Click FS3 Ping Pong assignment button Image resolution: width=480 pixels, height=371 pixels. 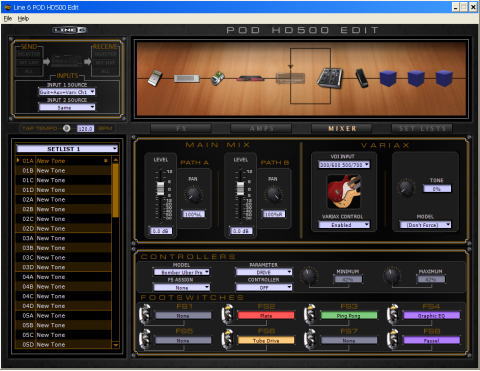point(349,315)
